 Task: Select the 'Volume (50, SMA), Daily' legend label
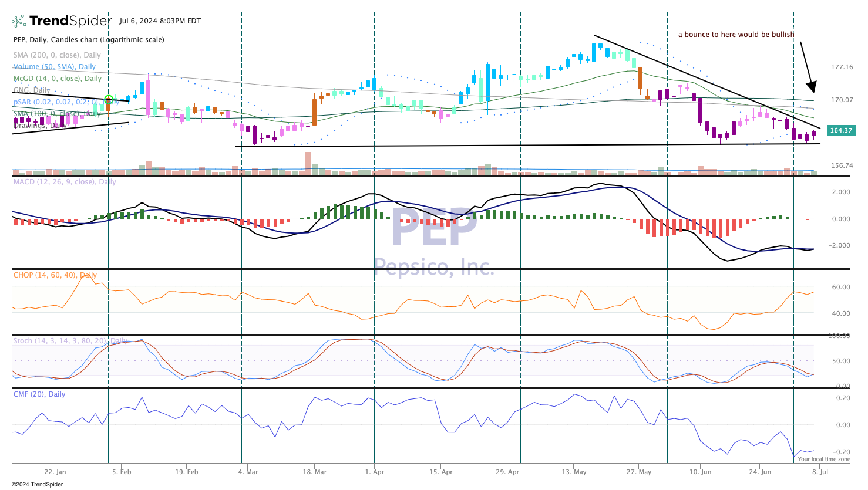tap(55, 67)
